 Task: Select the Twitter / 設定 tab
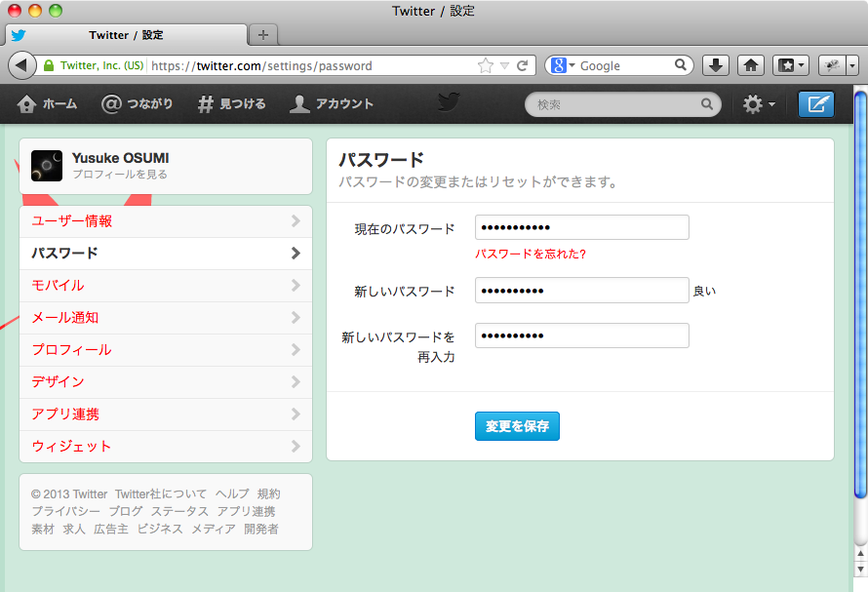tap(126, 35)
